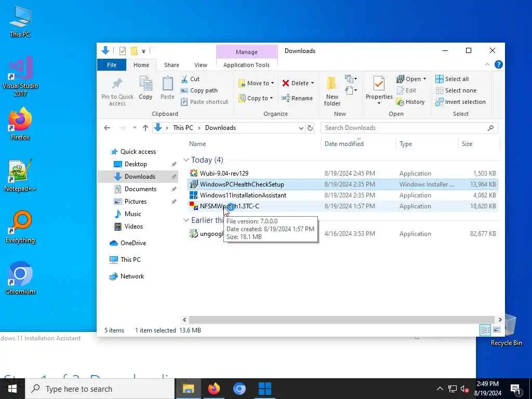Click Firefox icon in taskbar
Image resolution: width=532 pixels, height=399 pixels.
point(214,389)
